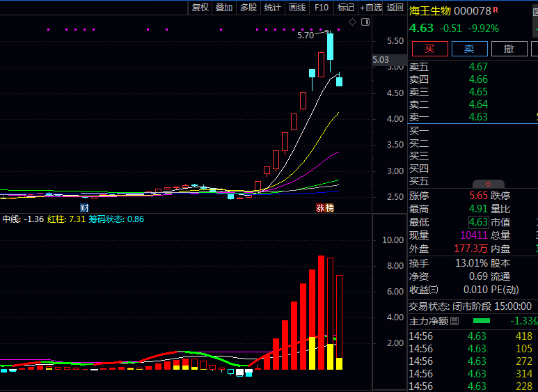Viewport: 538px width, 392px height.
Task: Click the 买一 bid row label
Action: [419, 131]
